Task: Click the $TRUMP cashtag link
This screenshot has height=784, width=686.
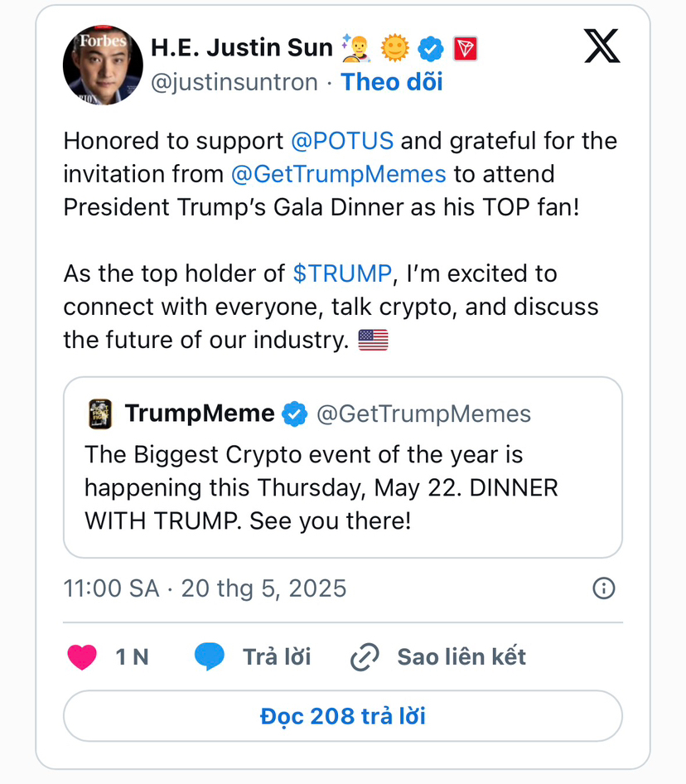Action: pos(342,273)
